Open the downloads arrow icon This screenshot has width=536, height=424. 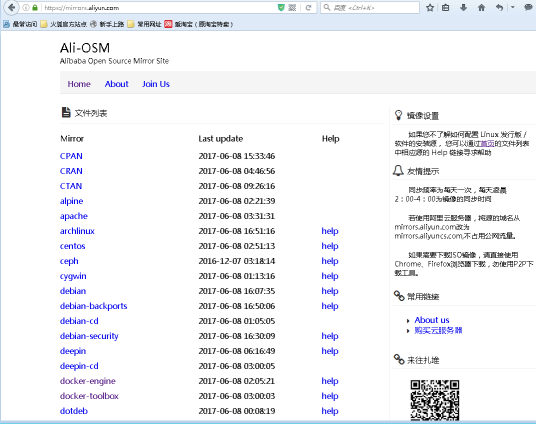(x=463, y=7)
